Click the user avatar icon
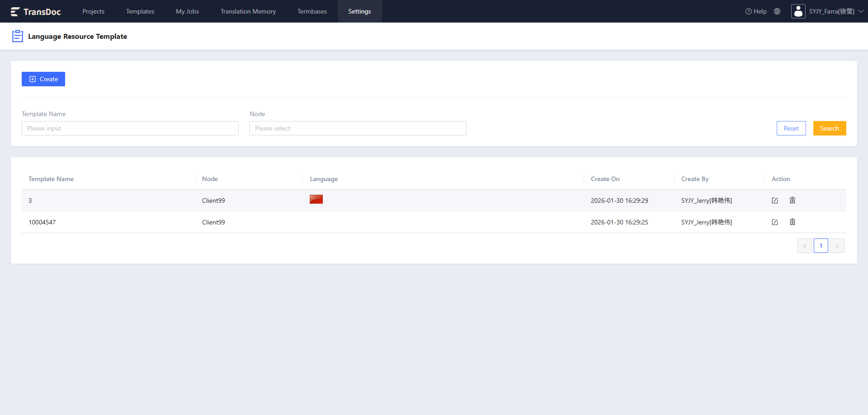The height and width of the screenshot is (415, 868). point(798,11)
